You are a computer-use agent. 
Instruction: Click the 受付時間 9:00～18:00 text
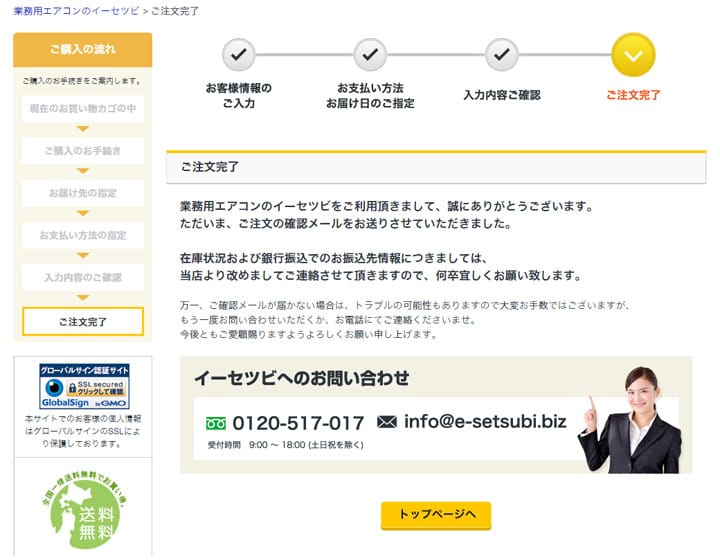pyautogui.click(x=286, y=445)
